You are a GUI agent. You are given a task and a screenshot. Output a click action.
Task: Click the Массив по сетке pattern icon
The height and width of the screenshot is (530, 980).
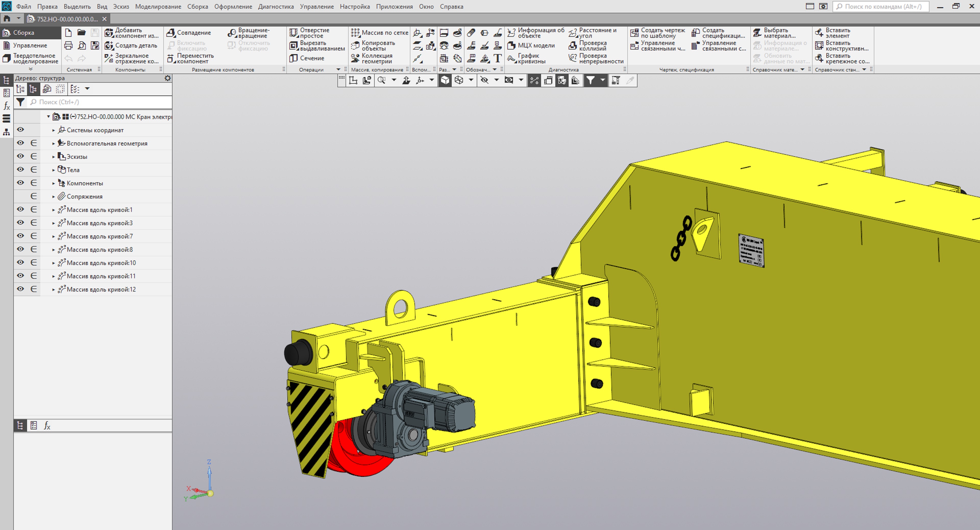[355, 33]
